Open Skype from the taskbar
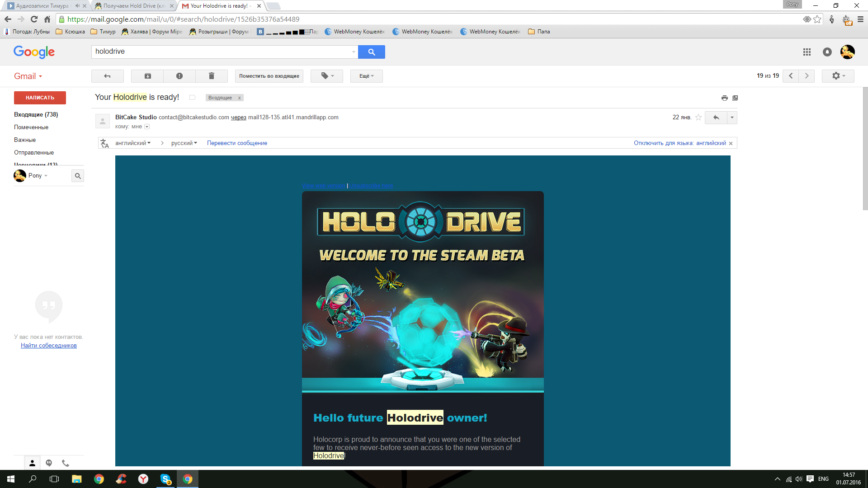Screen dimensions: 868x488 point(165,479)
